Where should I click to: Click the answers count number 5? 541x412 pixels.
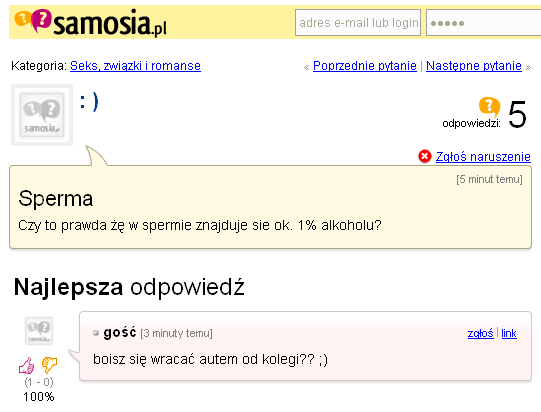[x=517, y=114]
